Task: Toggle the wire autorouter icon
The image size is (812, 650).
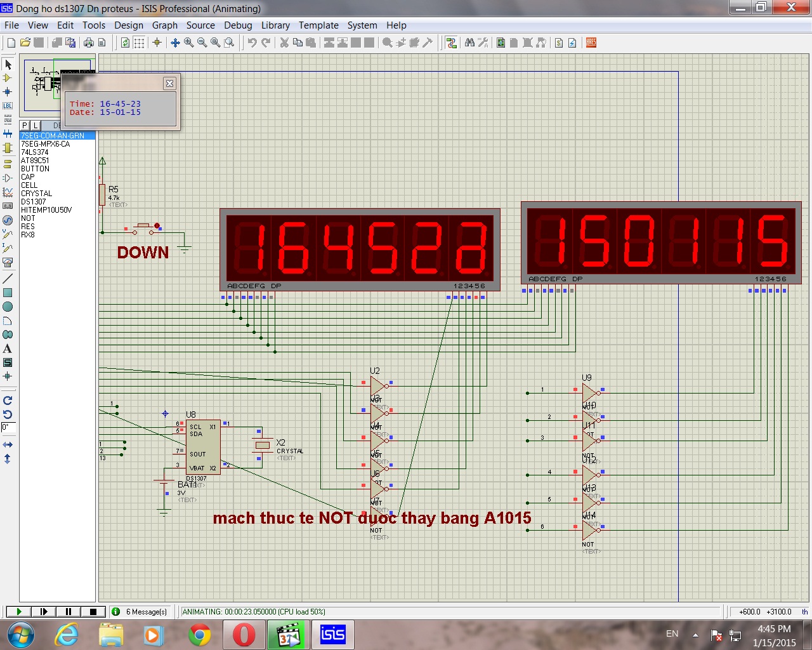Action: coord(451,43)
